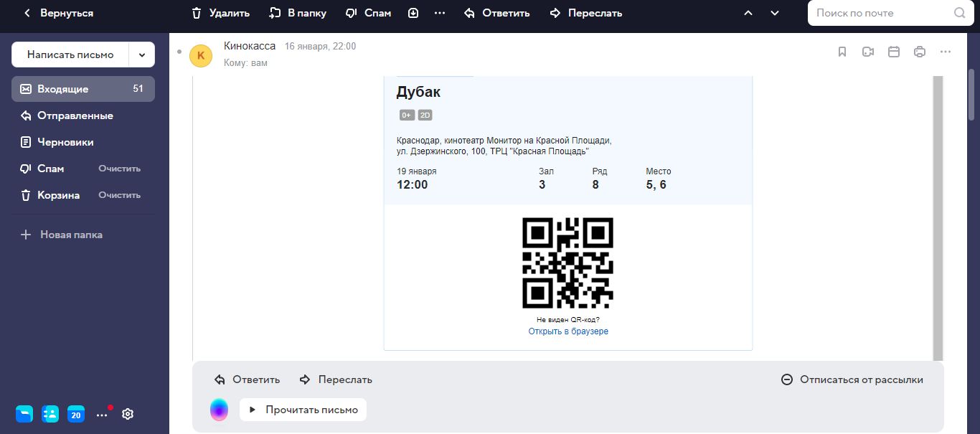Play Прочитать письмо audio reading

pyautogui.click(x=303, y=410)
